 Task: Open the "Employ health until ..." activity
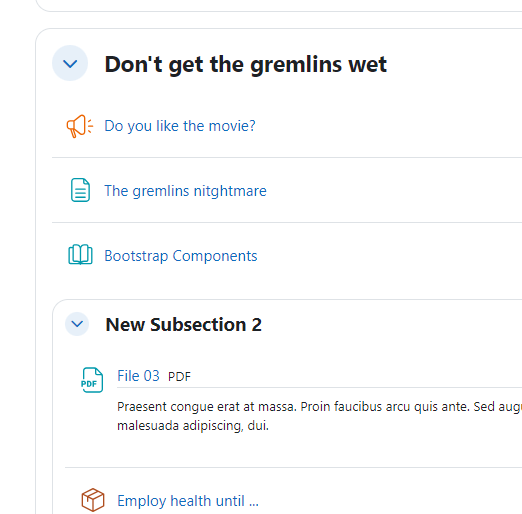click(x=188, y=501)
